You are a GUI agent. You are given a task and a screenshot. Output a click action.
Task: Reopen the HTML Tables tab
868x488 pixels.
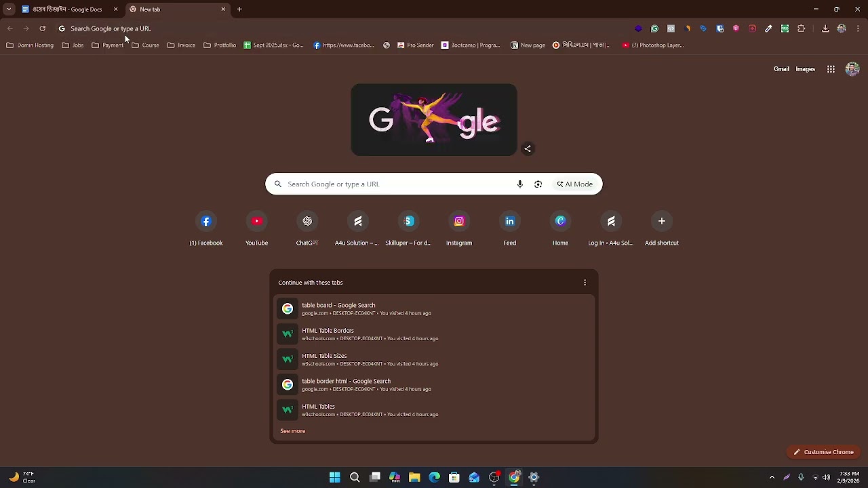point(434,410)
